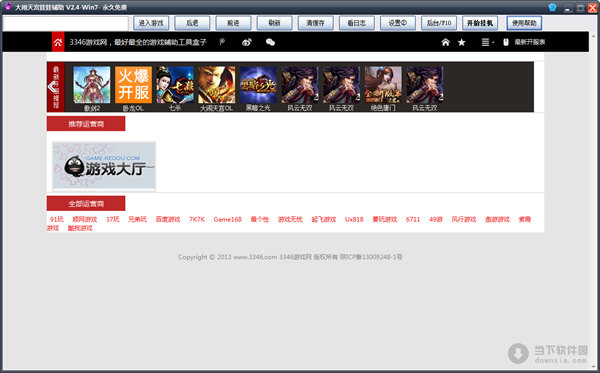This screenshot has height=373, width=600.
Task: Click the empty address input field
Action: pyautogui.click(x=65, y=23)
